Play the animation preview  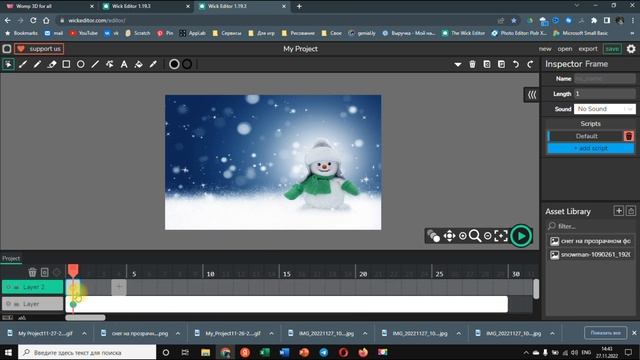point(521,236)
